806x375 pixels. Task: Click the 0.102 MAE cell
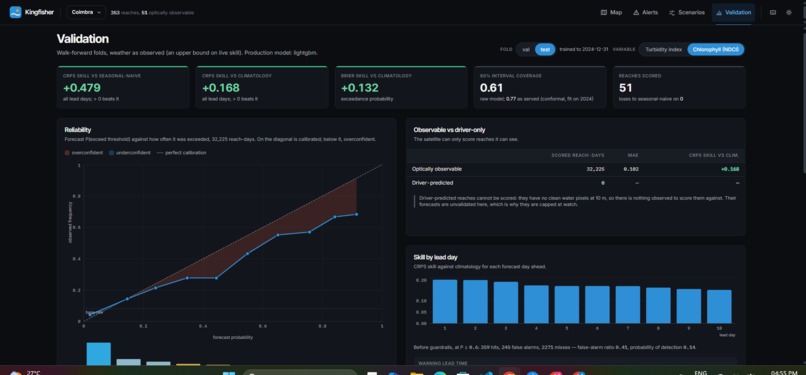[631, 169]
